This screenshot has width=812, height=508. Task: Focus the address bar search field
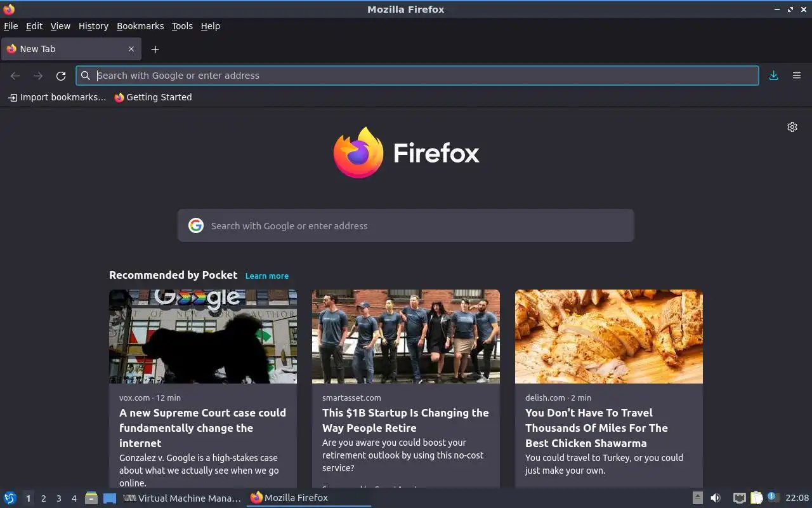pyautogui.click(x=417, y=76)
